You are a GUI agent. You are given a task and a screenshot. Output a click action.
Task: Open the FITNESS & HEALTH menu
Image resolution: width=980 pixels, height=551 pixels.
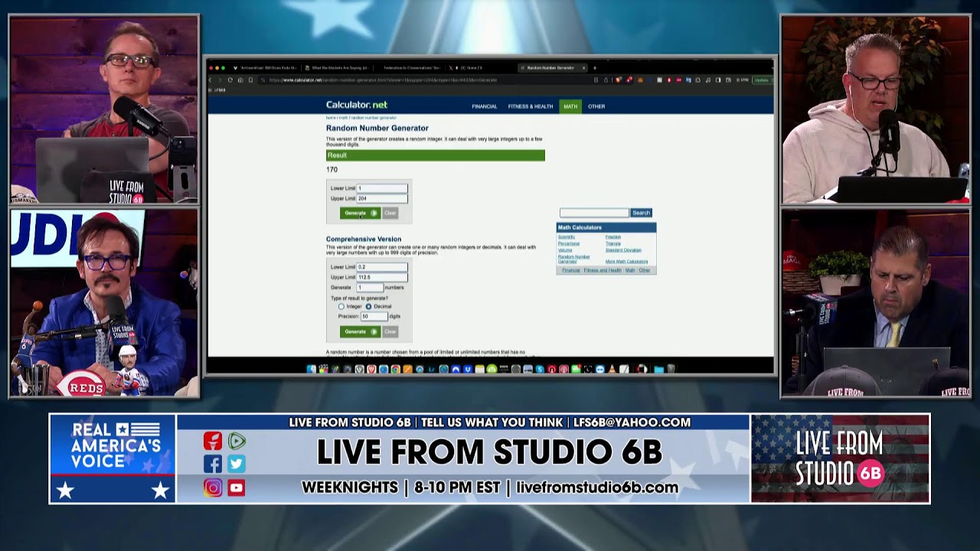pos(531,106)
